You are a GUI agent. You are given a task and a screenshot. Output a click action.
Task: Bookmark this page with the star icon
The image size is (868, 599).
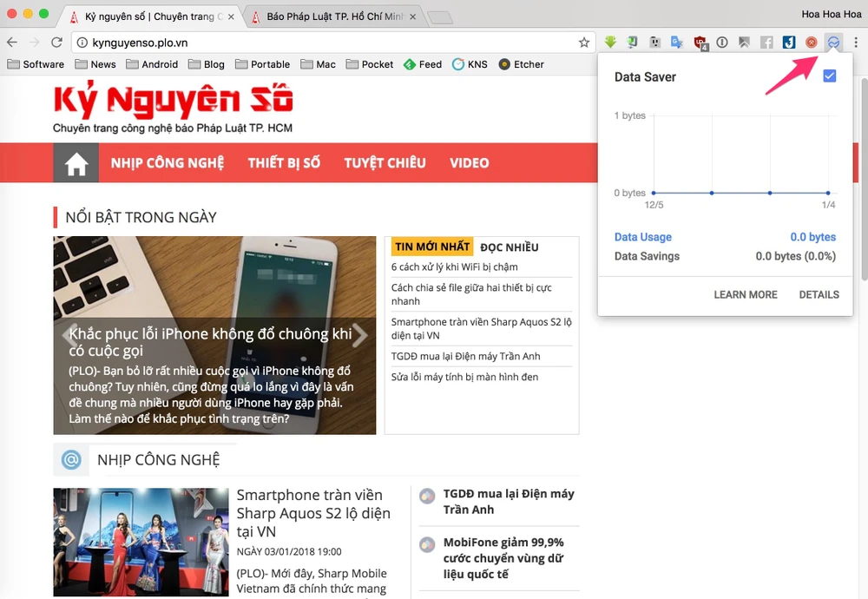pyautogui.click(x=584, y=42)
